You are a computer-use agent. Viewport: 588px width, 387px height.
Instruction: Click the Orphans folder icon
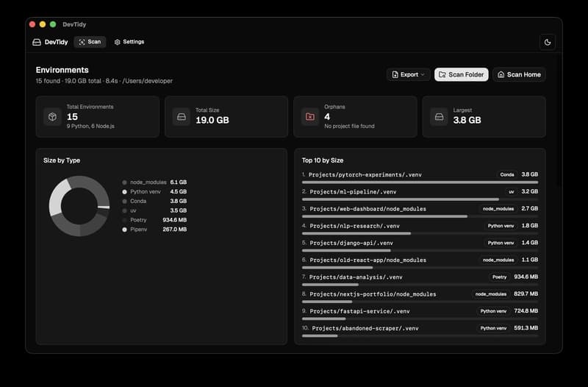coord(310,117)
